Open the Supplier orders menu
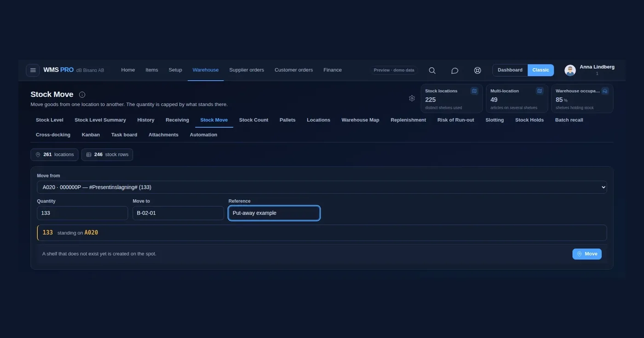The height and width of the screenshot is (338, 644). [x=247, y=70]
